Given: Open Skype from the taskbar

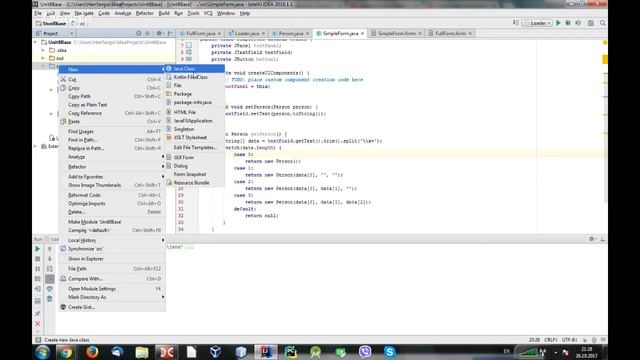Looking at the screenshot, I should pyautogui.click(x=390, y=352).
